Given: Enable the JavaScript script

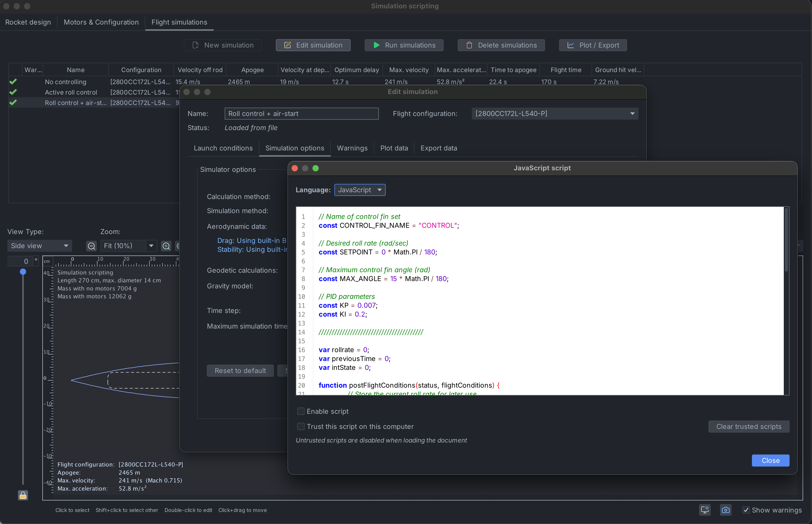Looking at the screenshot, I should (301, 411).
